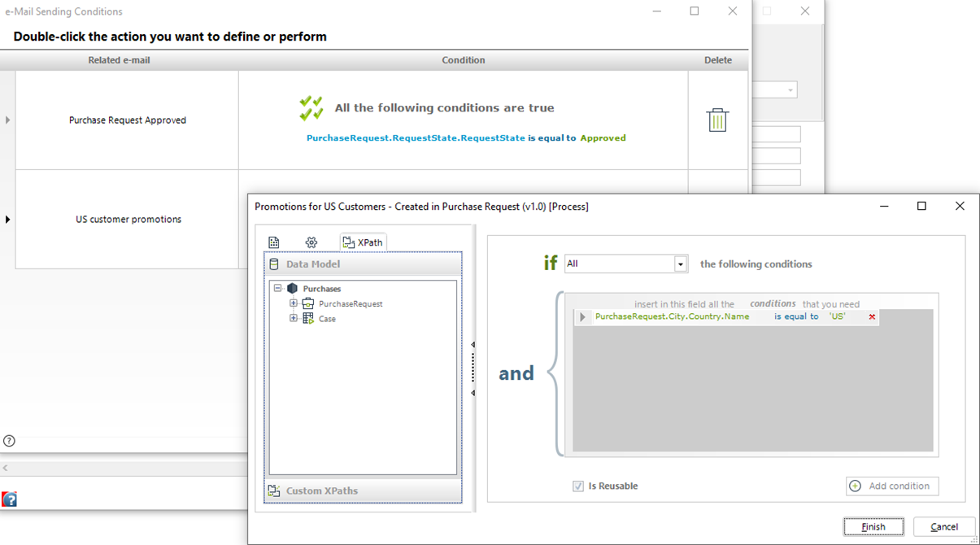Click the panel splitter collapse arrow
This screenshot has height=545, width=980.
[473, 345]
